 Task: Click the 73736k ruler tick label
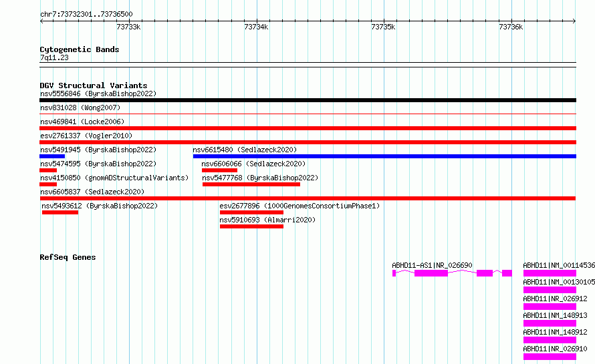click(x=511, y=27)
